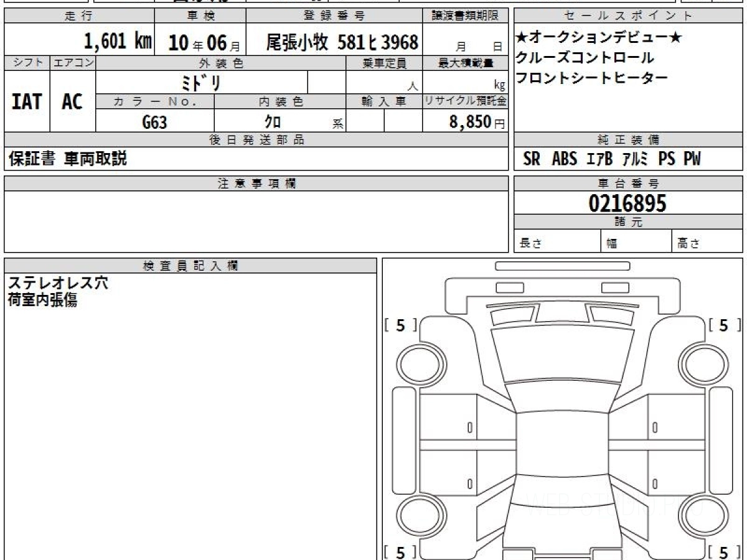Click the 車検 header cell
This screenshot has height=560, width=747.
[x=200, y=16]
